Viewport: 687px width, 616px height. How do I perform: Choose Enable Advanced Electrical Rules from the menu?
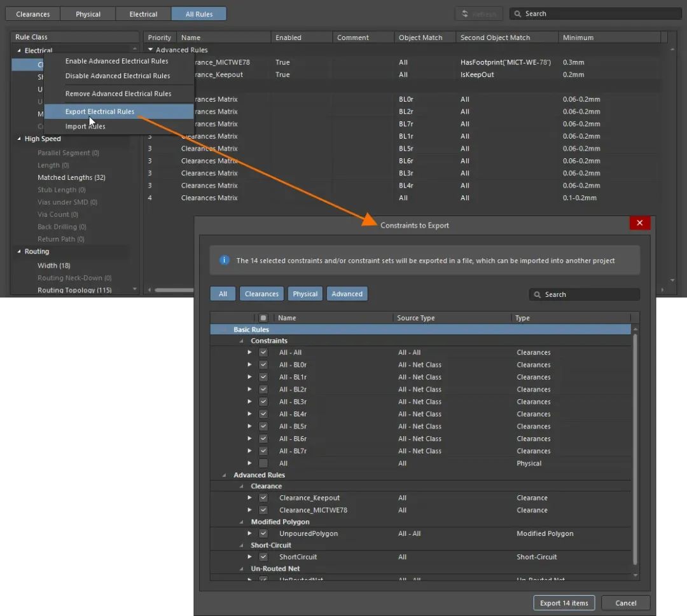(x=116, y=61)
